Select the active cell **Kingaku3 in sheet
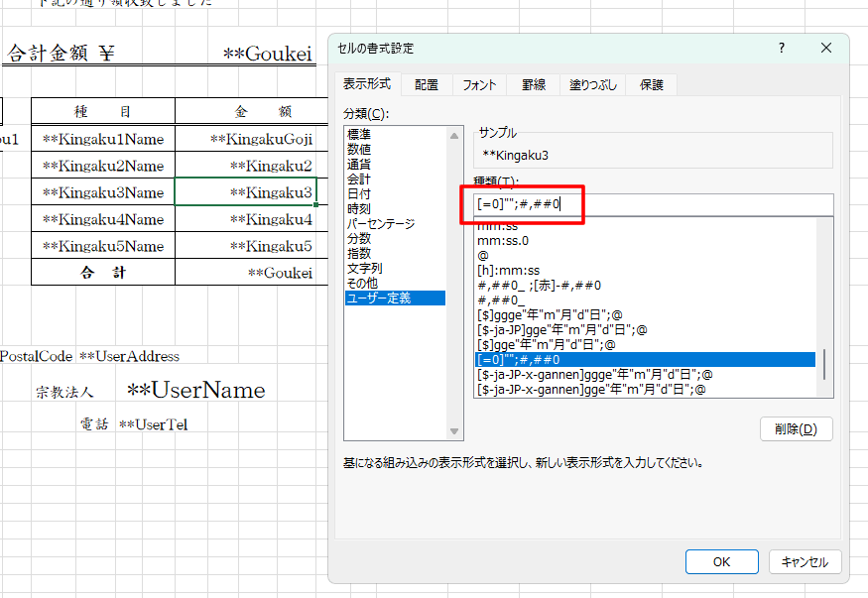868x598 pixels. point(246,192)
